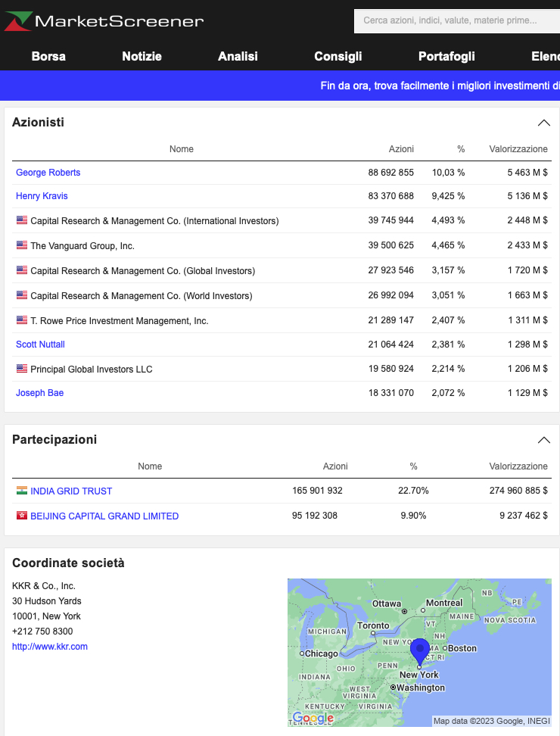Click Capital Research (World Investors) name
This screenshot has height=736, width=560.
pos(142,296)
